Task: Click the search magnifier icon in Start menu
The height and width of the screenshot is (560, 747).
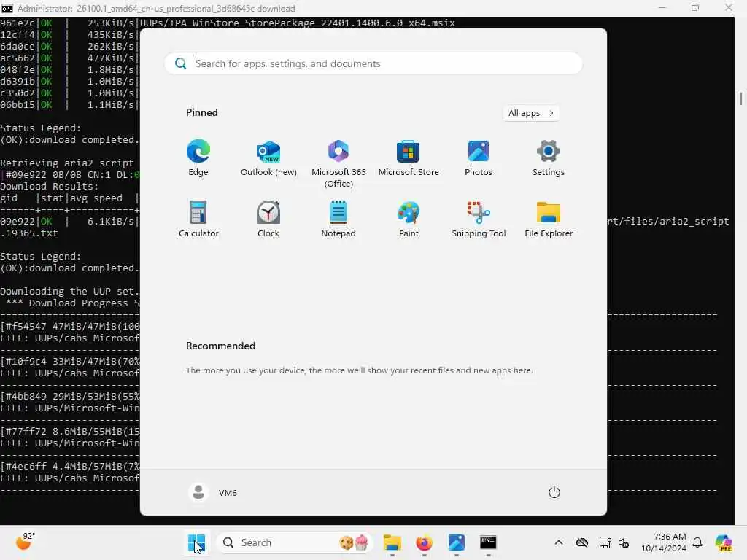Action: pyautogui.click(x=181, y=64)
